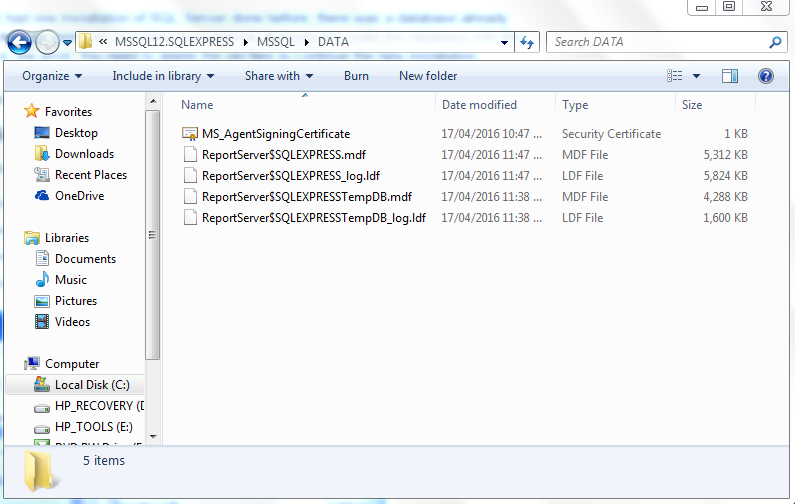Open the view options dropdown arrow
The image size is (795, 504).
coord(697,76)
